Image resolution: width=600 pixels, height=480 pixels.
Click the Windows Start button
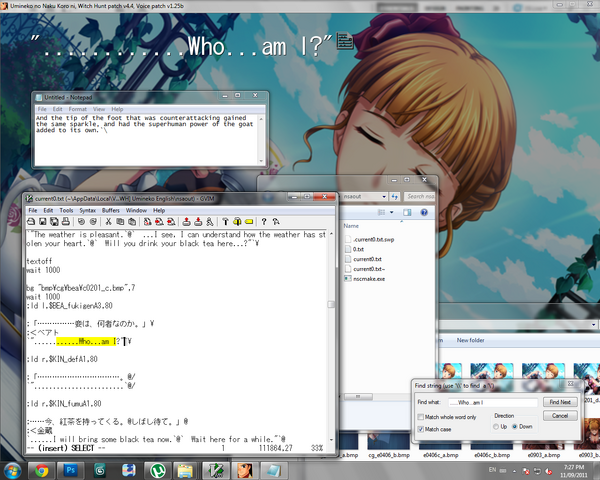(x=13, y=470)
